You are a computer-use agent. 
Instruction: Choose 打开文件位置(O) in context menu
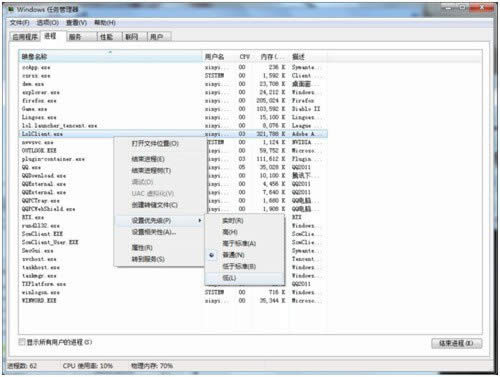(155, 143)
